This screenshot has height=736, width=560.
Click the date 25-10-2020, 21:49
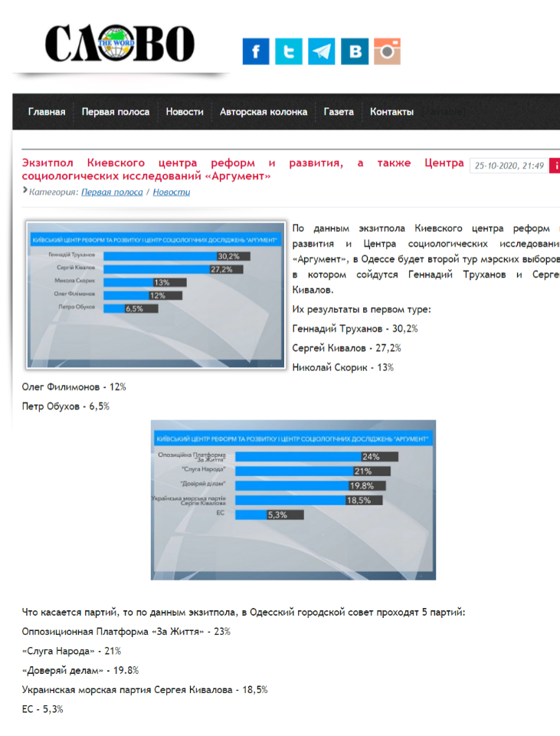(509, 166)
